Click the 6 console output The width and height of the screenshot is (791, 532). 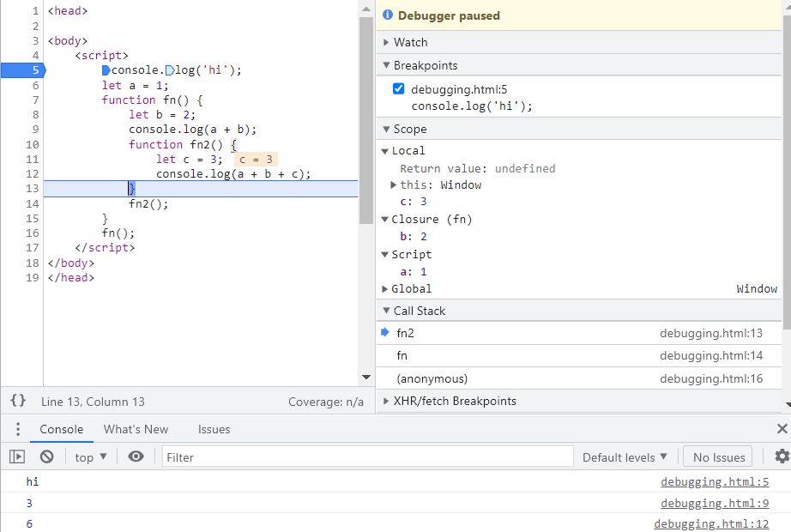coord(29,524)
